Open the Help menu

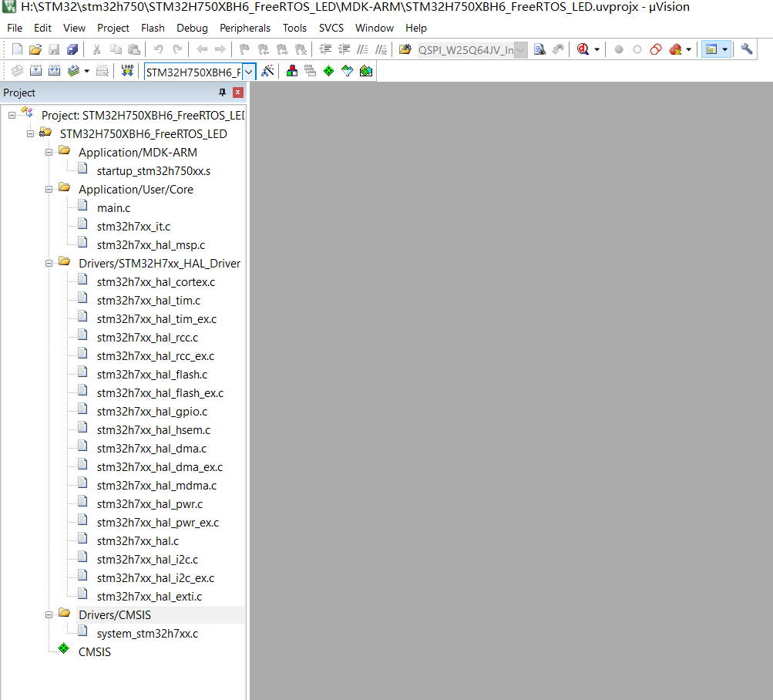coord(416,28)
